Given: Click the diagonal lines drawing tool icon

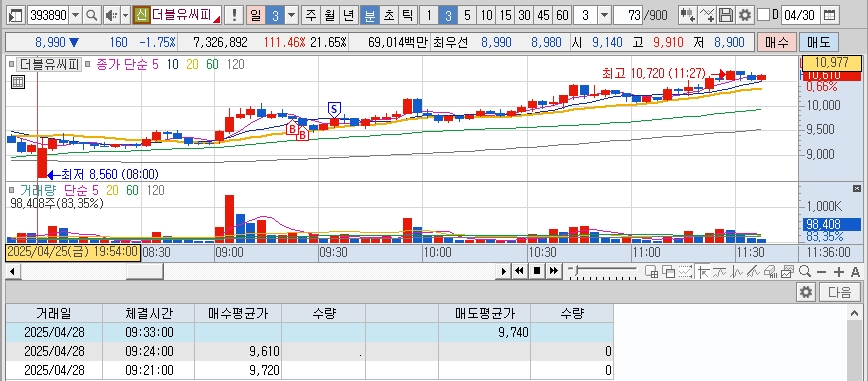Looking at the screenshot, I should point(753,271).
